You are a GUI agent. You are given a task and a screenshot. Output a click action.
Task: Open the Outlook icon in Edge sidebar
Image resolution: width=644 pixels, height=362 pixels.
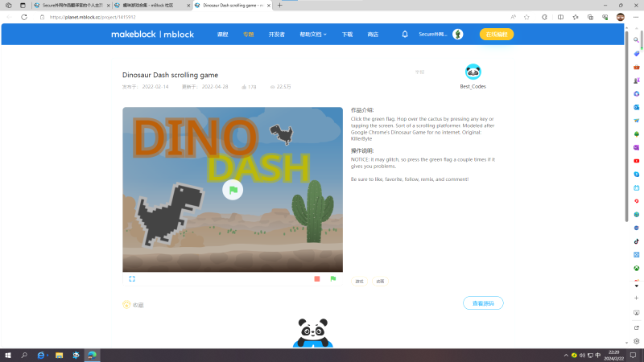636,107
